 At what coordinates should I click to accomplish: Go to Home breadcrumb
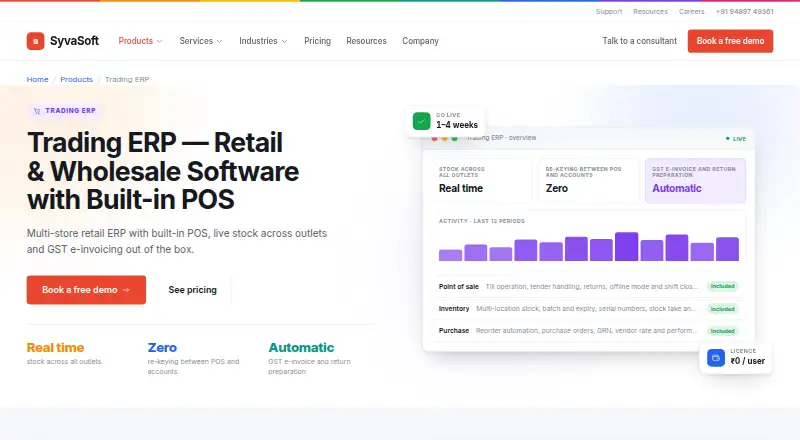tap(37, 80)
